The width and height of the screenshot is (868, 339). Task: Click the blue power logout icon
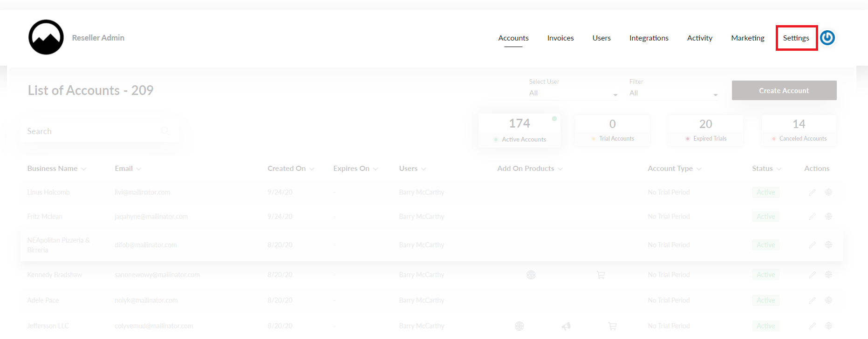click(x=827, y=38)
